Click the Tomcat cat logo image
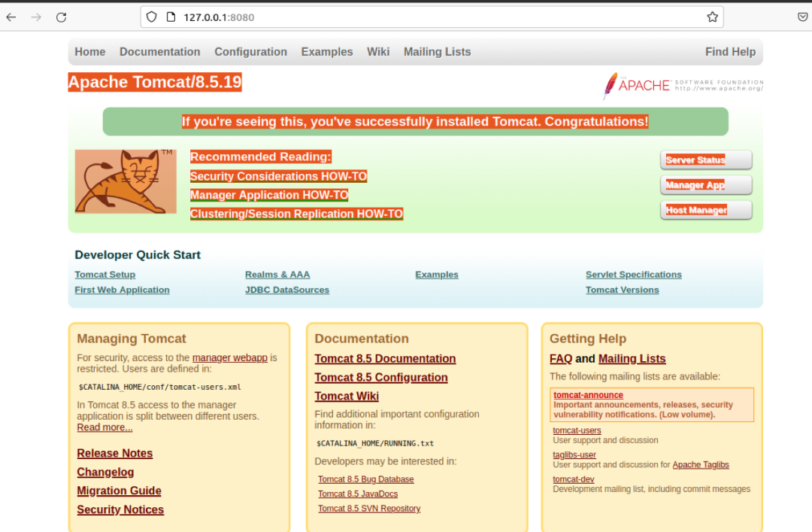The image size is (812, 532). point(126,181)
